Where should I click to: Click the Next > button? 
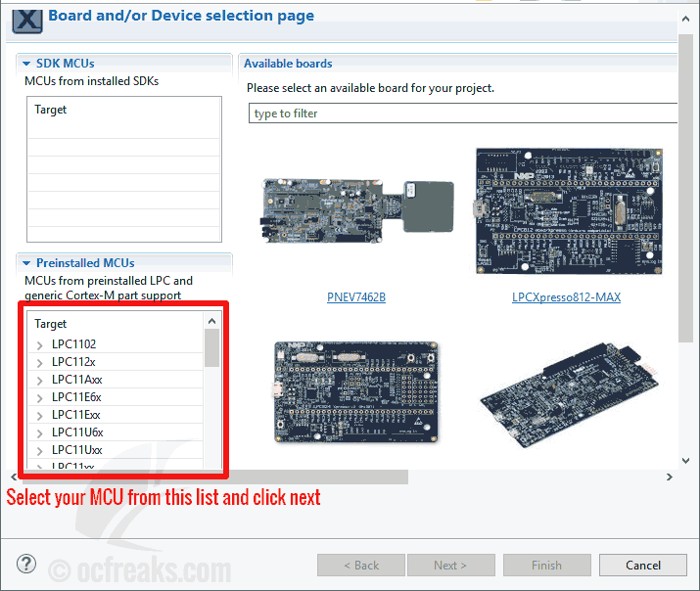(451, 566)
